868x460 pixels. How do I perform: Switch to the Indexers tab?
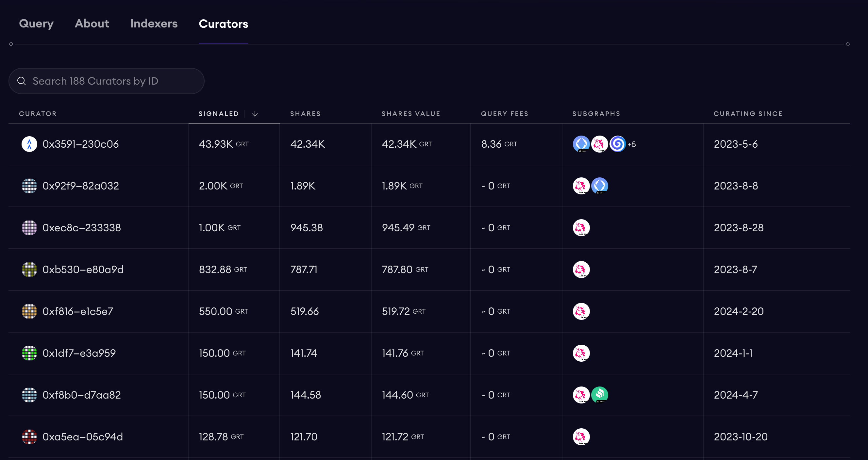point(154,24)
